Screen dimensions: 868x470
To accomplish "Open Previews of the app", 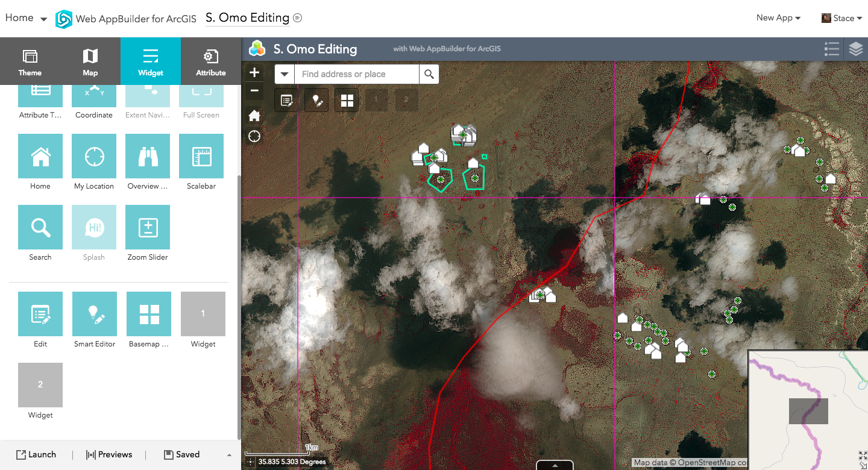I will [109, 455].
